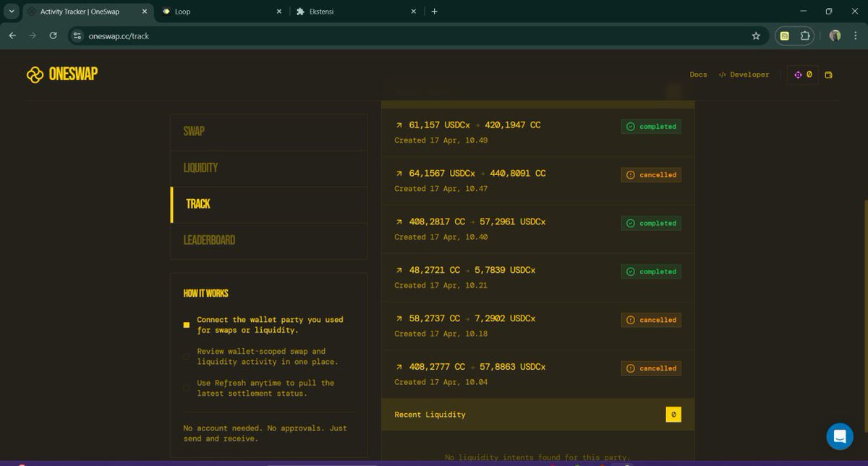Open the tab search dropdown
The image size is (868, 466).
(12, 12)
